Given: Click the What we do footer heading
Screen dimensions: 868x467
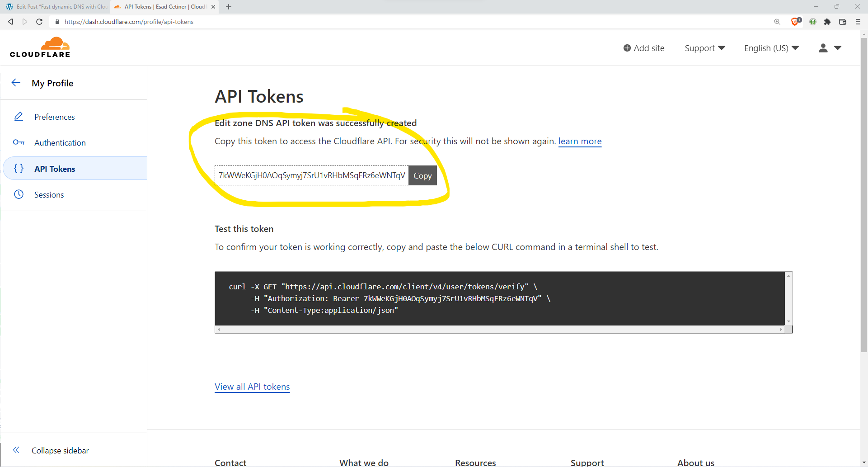Looking at the screenshot, I should (364, 462).
